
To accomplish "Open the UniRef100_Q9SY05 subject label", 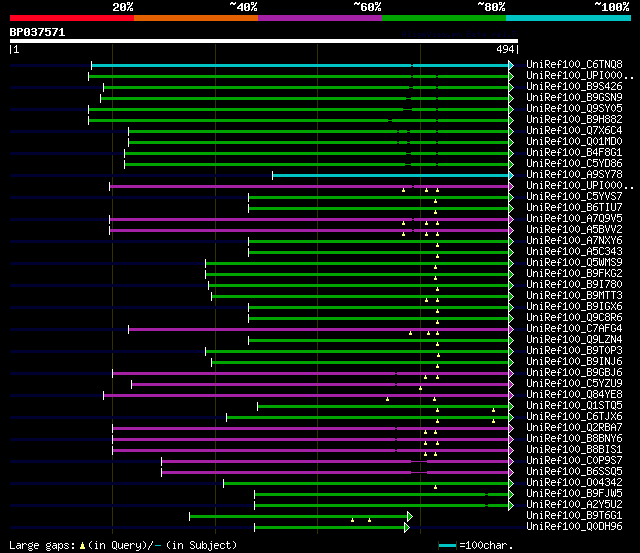I will click(x=574, y=109).
